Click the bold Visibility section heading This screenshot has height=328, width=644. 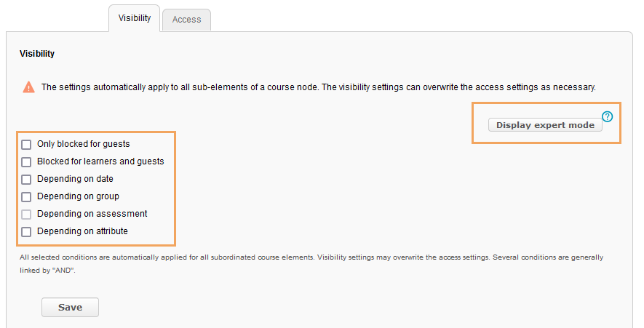point(37,54)
